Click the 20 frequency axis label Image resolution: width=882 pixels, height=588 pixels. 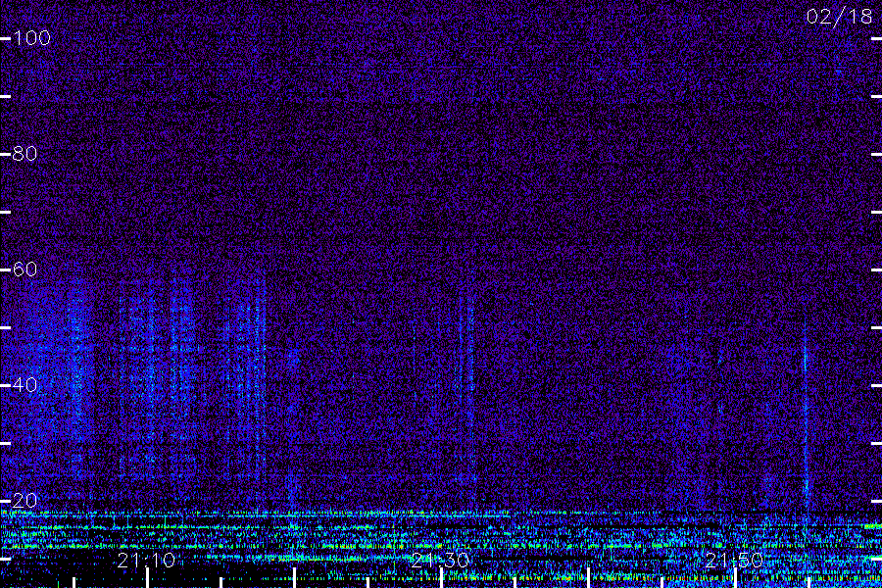(x=24, y=500)
